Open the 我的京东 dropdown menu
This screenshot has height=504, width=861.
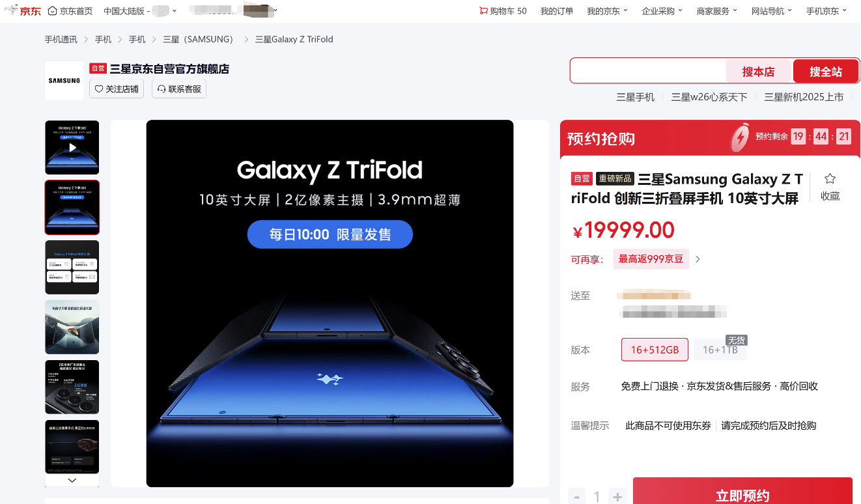tap(607, 11)
